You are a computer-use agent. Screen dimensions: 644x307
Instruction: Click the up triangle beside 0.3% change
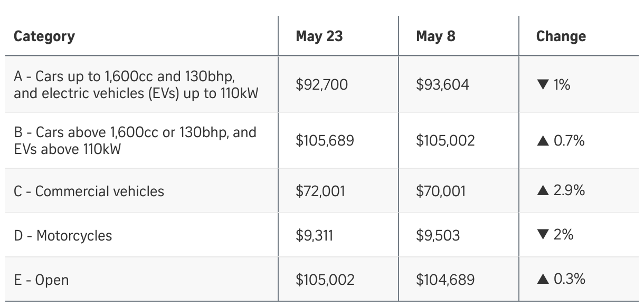pyautogui.click(x=543, y=280)
